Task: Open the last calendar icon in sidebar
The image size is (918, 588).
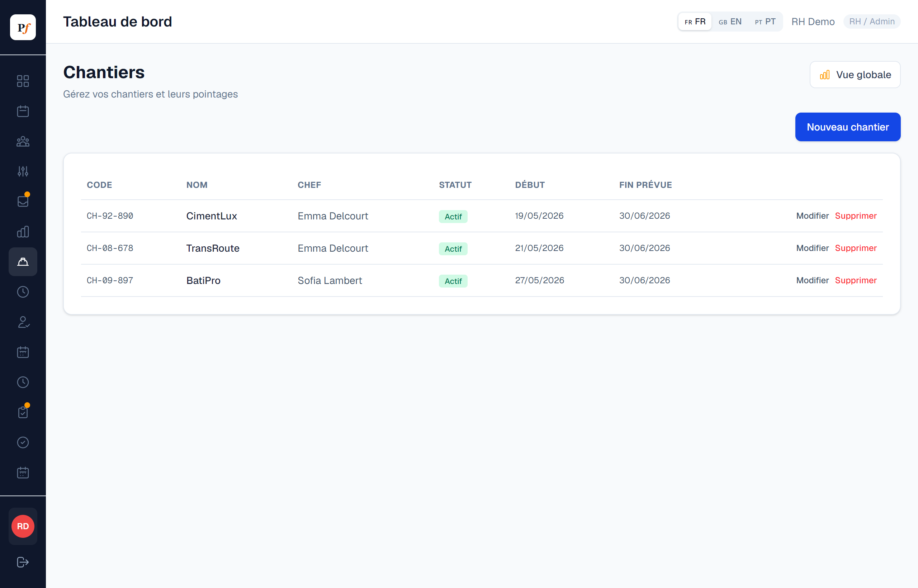Action: pos(23,472)
